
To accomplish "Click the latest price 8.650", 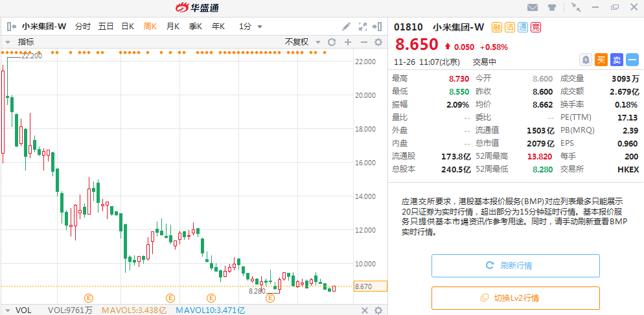I will pos(417,44).
